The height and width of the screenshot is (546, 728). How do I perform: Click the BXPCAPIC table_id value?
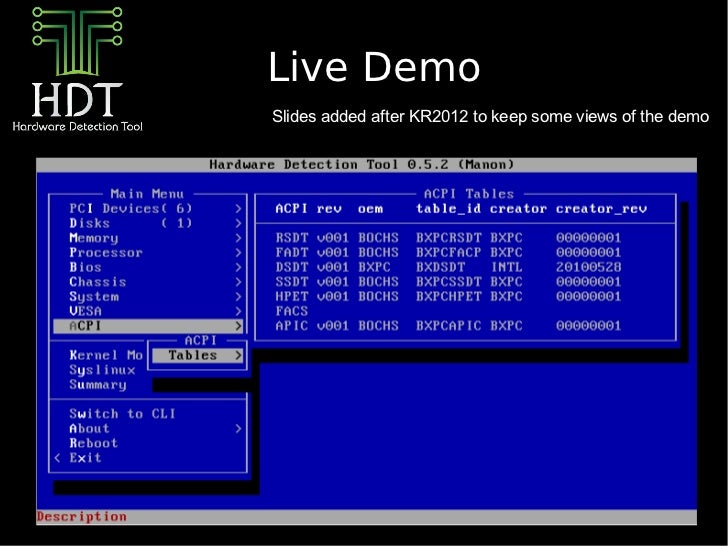point(448,326)
